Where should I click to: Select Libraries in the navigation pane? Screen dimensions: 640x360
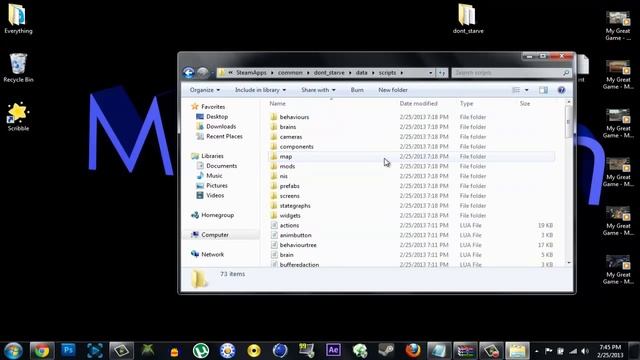[207, 156]
